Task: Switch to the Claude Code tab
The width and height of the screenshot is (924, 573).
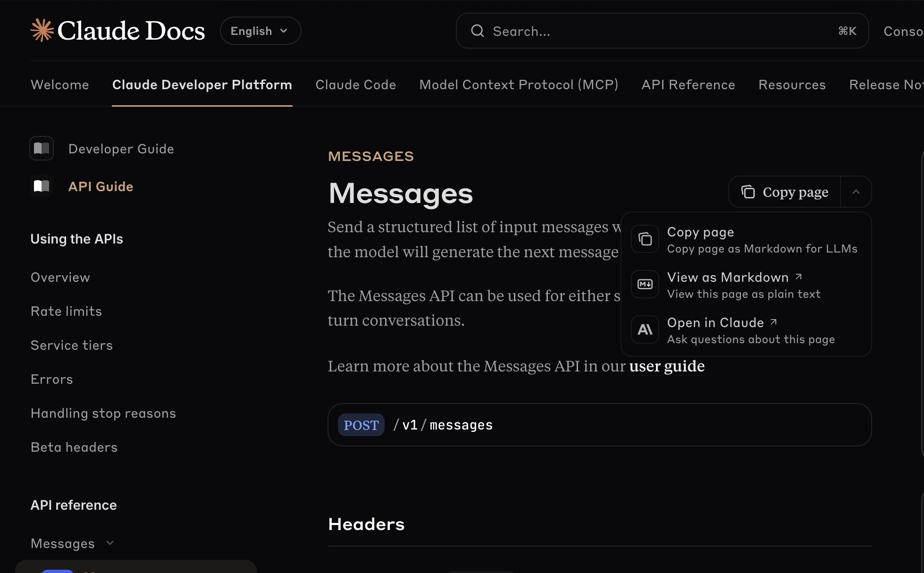Action: pyautogui.click(x=355, y=85)
